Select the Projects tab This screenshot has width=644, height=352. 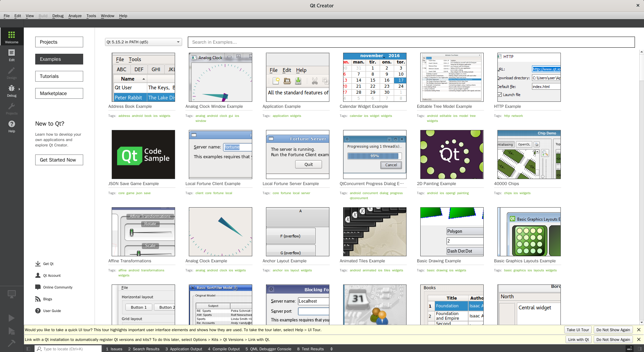pos(59,42)
